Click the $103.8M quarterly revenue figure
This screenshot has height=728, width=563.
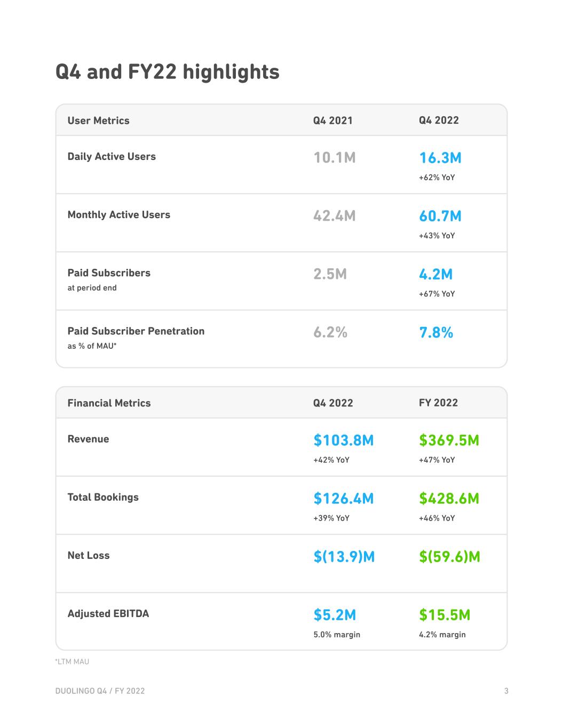[x=344, y=440]
